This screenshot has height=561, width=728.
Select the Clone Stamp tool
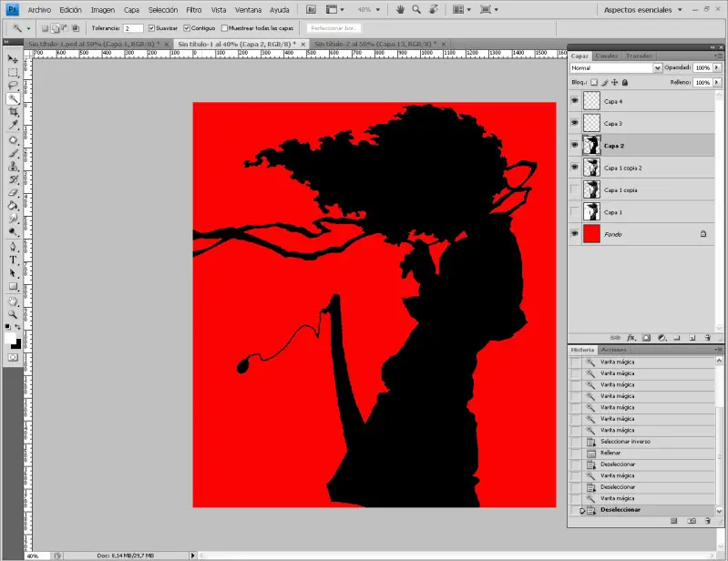(13, 167)
